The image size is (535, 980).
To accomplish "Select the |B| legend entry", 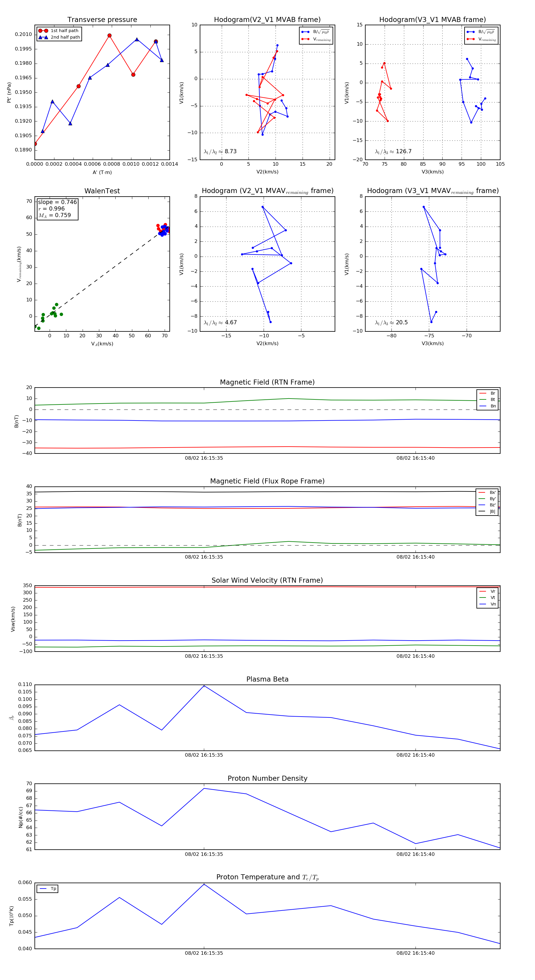I will click(x=487, y=511).
